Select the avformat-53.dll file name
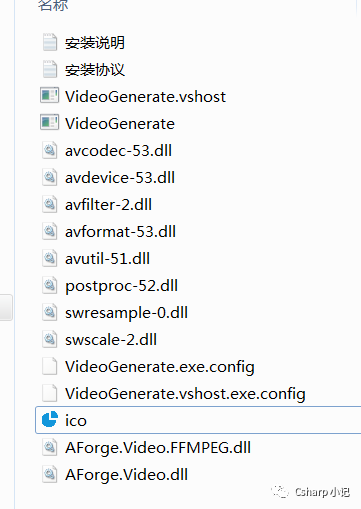361x509 pixels. 120,232
